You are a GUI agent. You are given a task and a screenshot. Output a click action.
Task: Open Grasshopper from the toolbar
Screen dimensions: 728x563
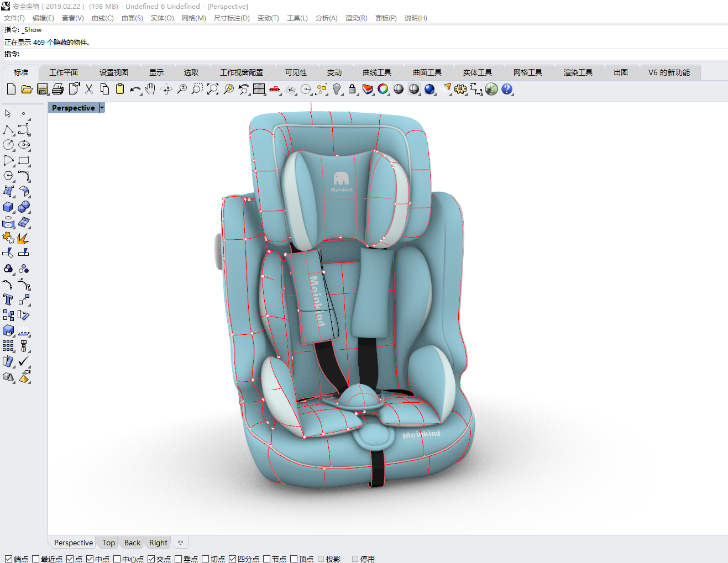point(491,89)
